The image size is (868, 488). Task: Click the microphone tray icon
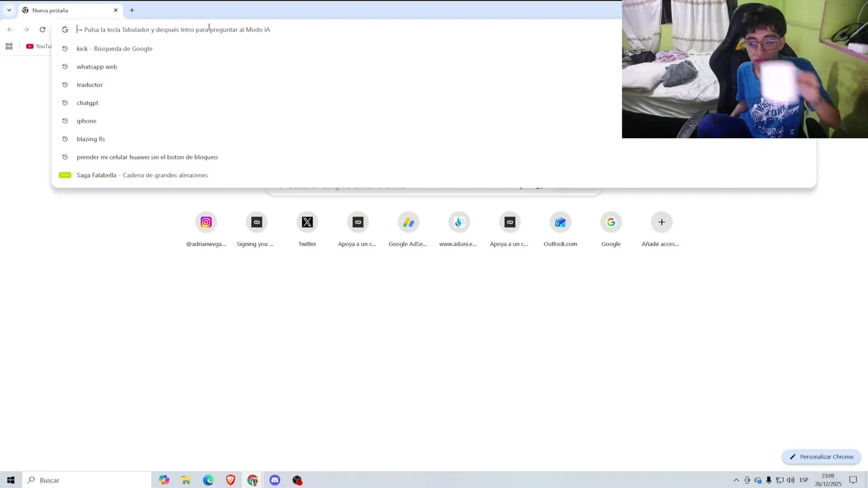coord(768,480)
